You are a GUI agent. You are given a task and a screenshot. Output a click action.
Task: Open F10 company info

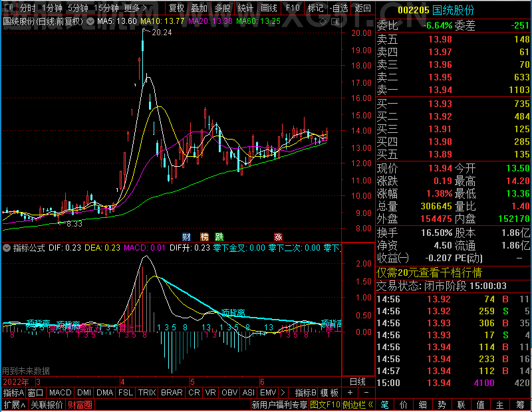293,8
